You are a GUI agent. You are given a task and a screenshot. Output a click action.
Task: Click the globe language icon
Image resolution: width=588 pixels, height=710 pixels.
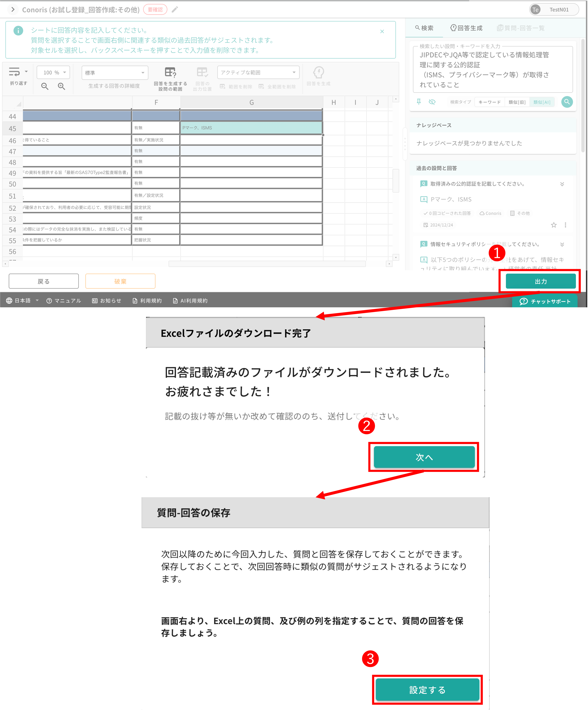(8, 301)
